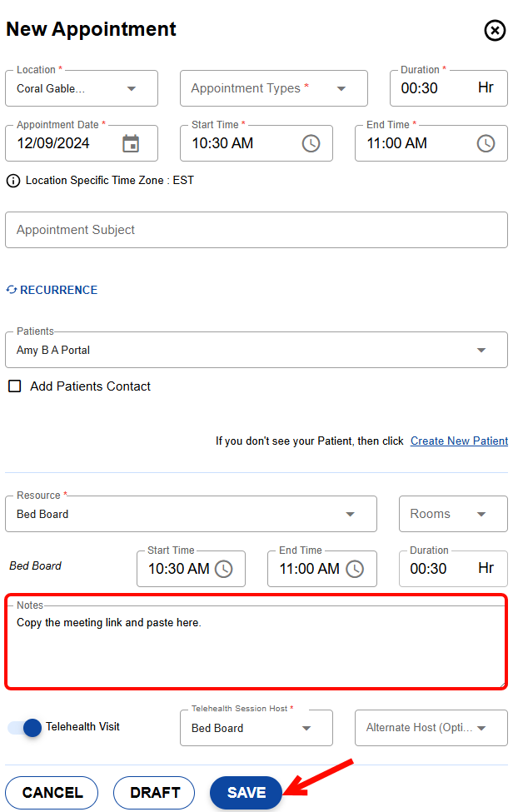The height and width of the screenshot is (812, 513).
Task: Open the Rooms dropdown
Action: coord(481,515)
